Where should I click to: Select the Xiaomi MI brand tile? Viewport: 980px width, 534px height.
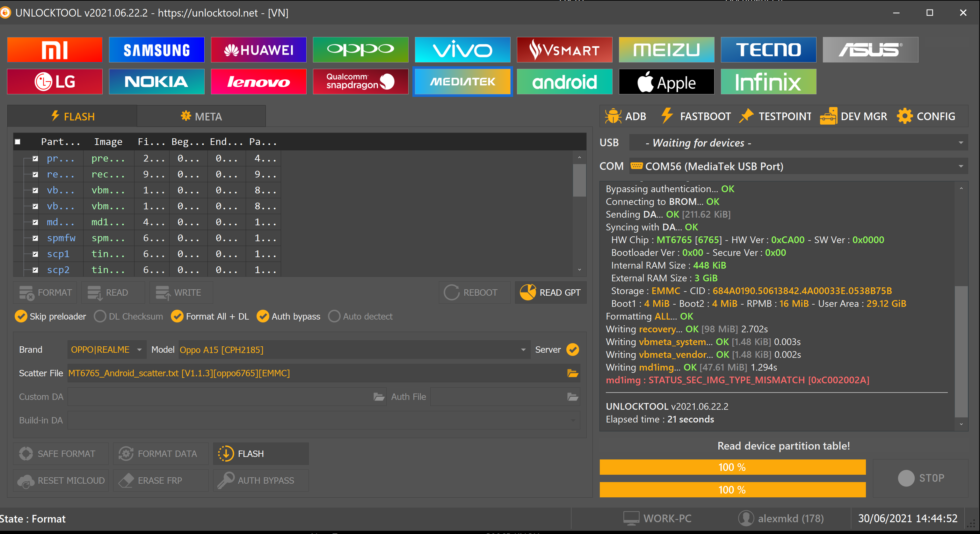click(x=55, y=49)
